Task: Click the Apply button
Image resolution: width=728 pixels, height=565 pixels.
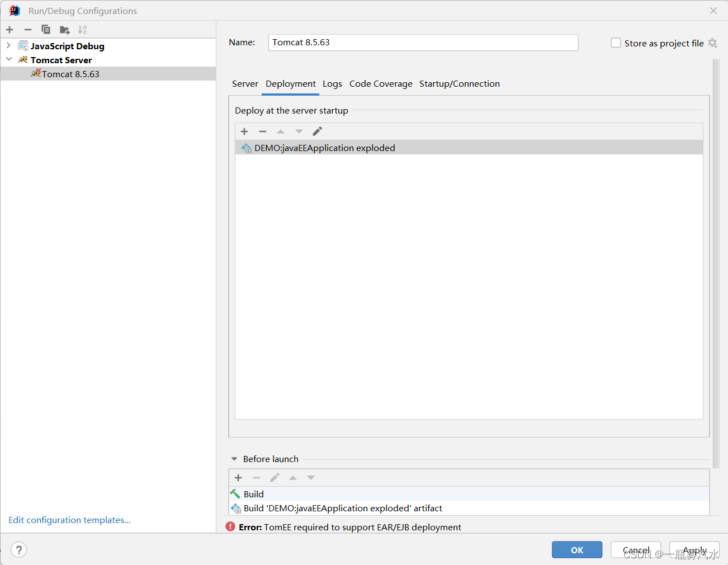Action: point(694,550)
